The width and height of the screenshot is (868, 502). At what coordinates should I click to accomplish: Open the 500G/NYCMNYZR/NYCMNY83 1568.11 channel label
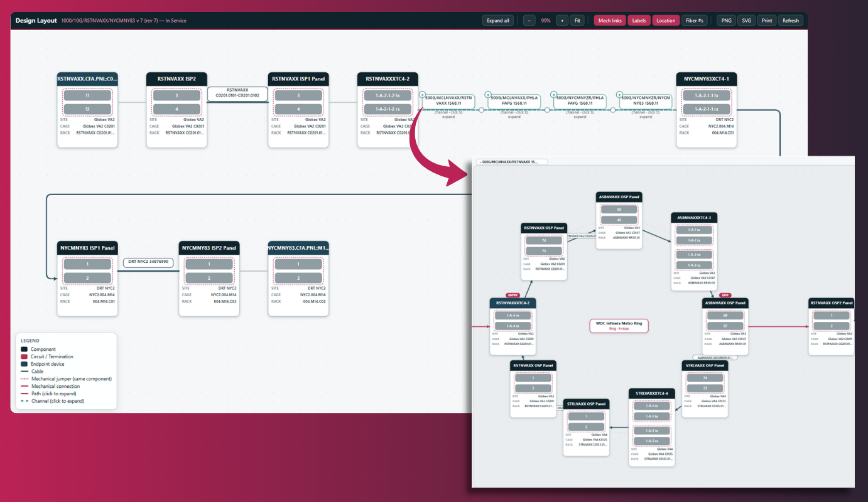click(646, 100)
